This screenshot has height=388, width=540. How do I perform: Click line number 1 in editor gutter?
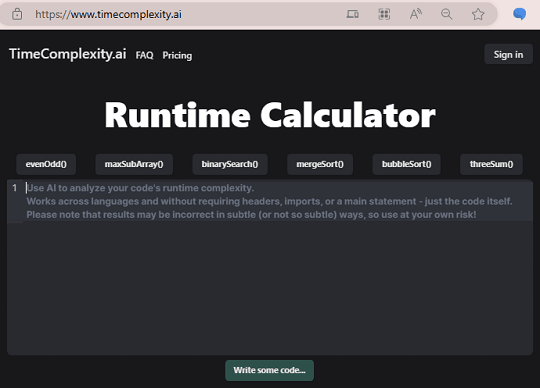pyautogui.click(x=14, y=188)
